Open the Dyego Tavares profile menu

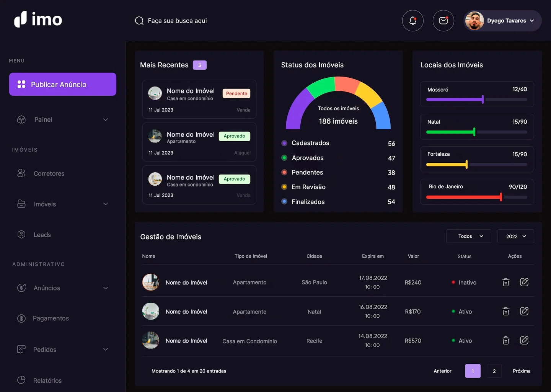(x=502, y=21)
